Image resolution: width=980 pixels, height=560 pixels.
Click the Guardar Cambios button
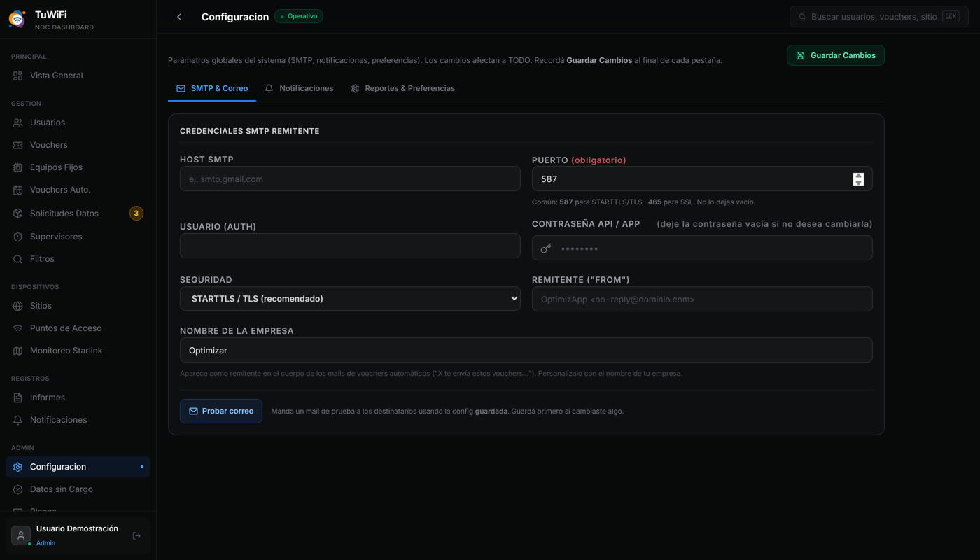pos(836,55)
